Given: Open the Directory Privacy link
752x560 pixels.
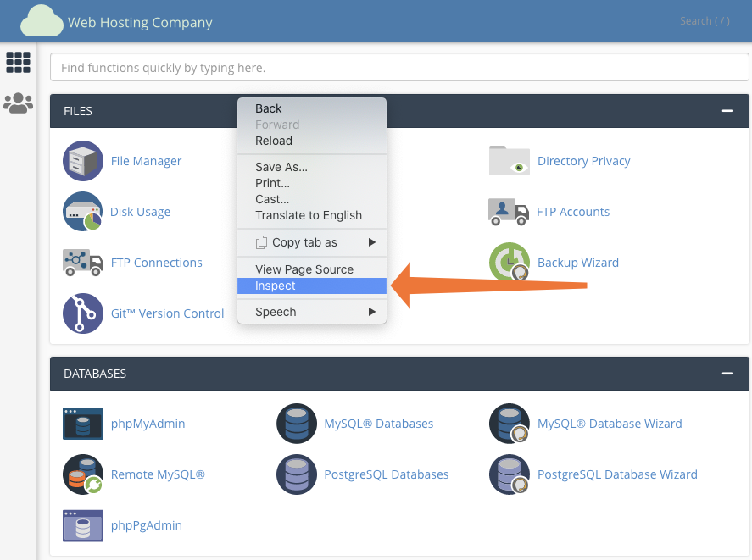Looking at the screenshot, I should pos(583,161).
